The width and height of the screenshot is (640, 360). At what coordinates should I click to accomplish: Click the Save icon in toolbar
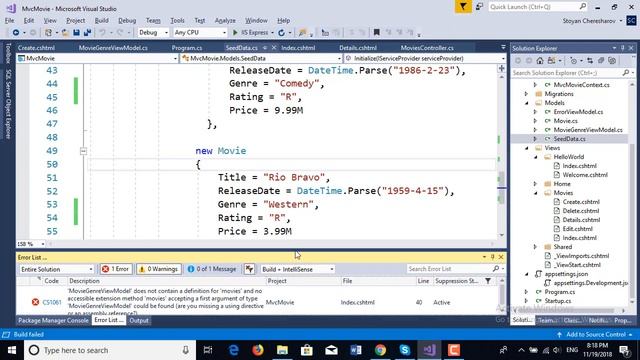click(x=76, y=32)
